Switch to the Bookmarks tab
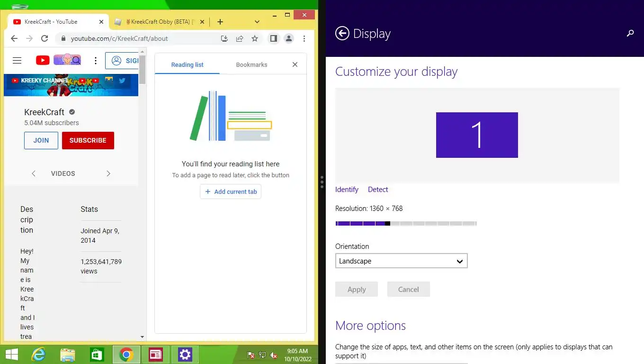This screenshot has height=364, width=644. pos(251,64)
